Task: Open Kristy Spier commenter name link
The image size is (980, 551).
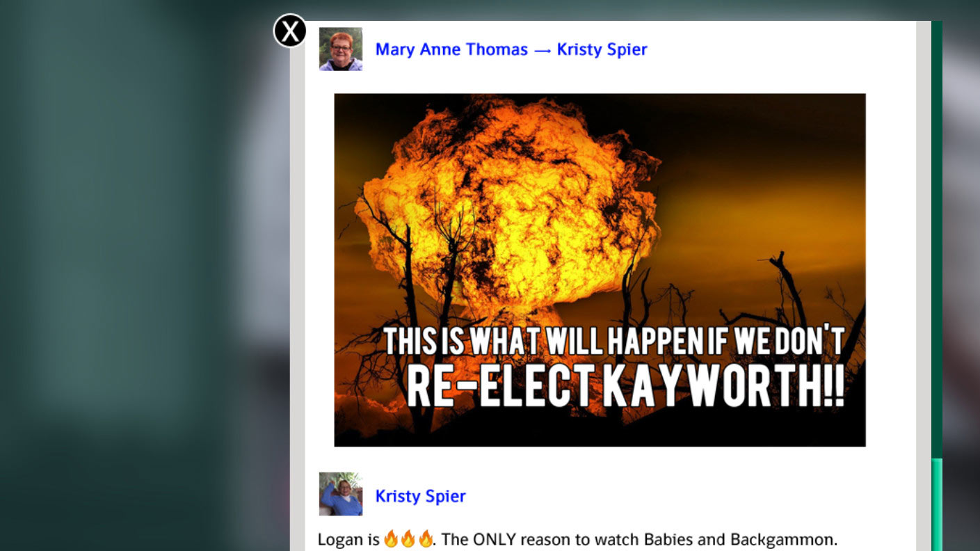Action: (420, 496)
